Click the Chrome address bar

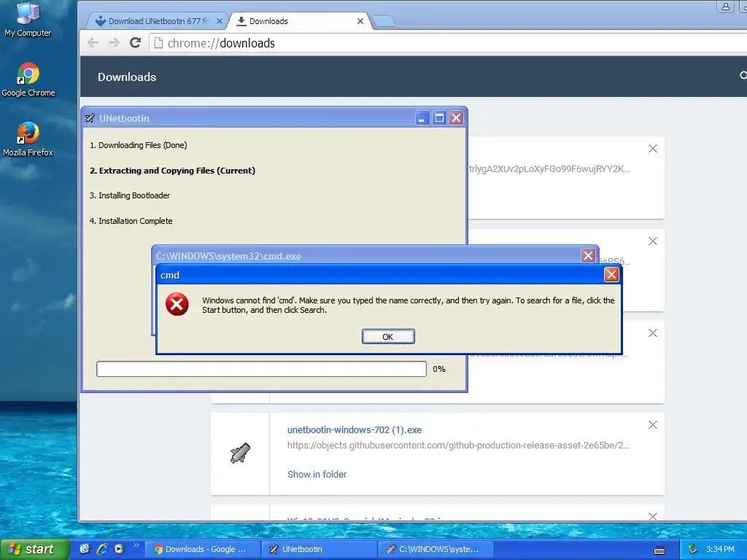pos(448,43)
